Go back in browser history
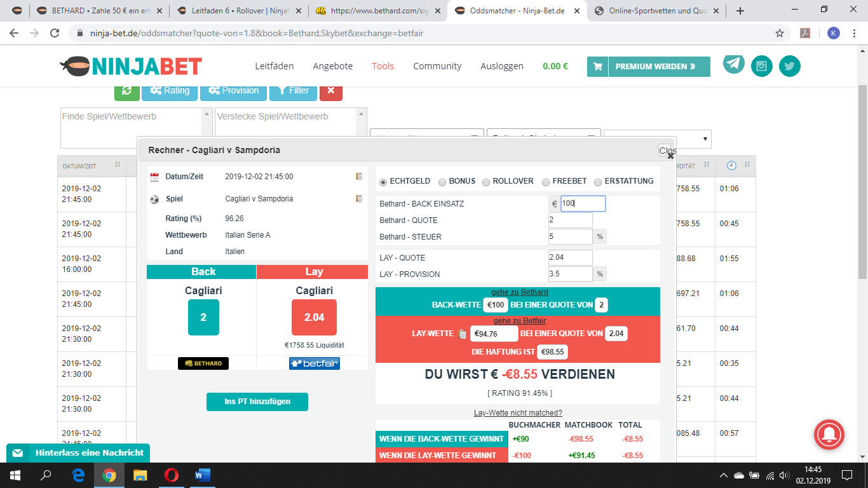The image size is (868, 488). tap(14, 33)
